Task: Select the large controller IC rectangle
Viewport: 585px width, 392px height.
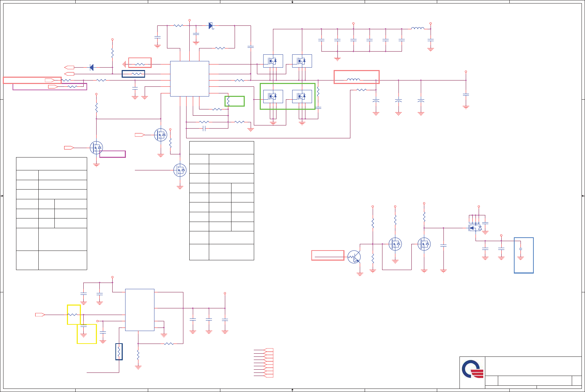Action: pyautogui.click(x=189, y=79)
